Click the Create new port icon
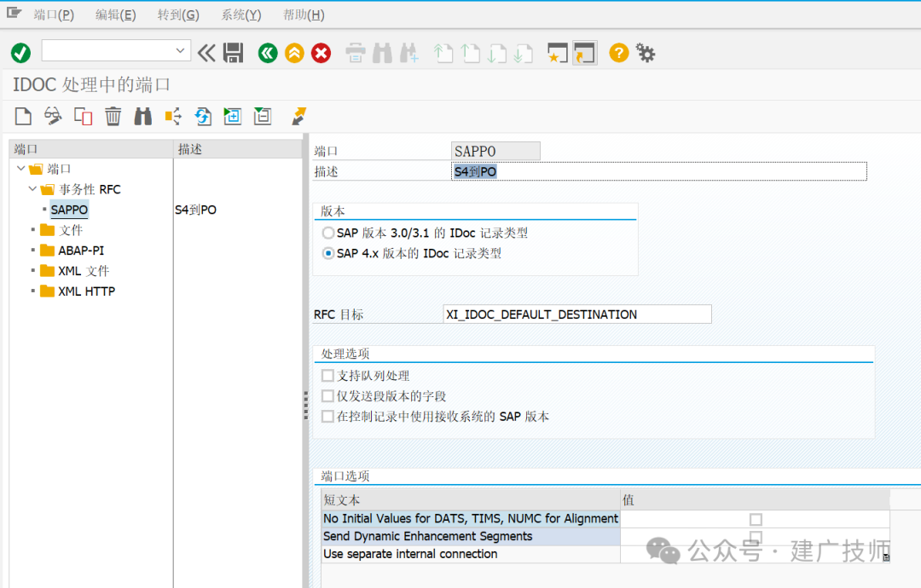Viewport: 921px width, 588px height. [24, 116]
